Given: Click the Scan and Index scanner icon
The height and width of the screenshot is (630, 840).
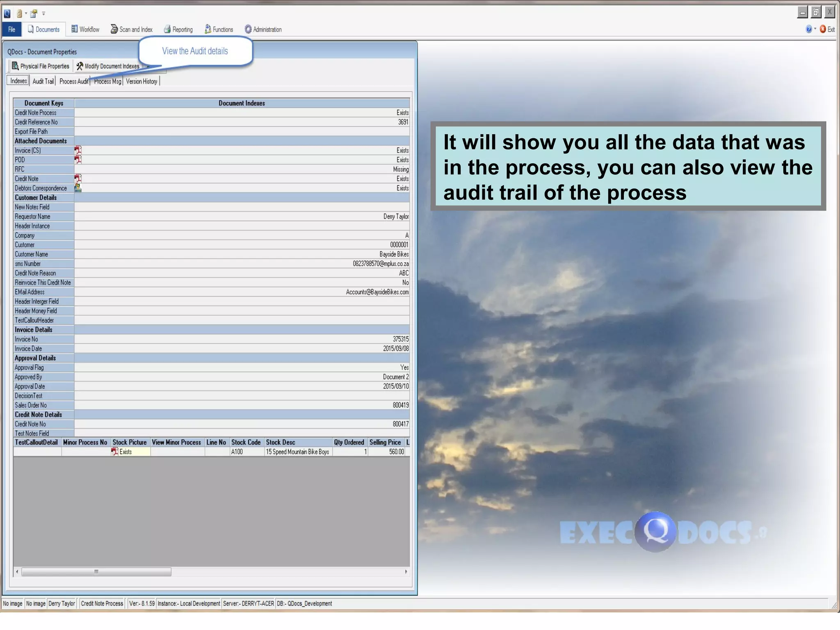Looking at the screenshot, I should pos(114,29).
